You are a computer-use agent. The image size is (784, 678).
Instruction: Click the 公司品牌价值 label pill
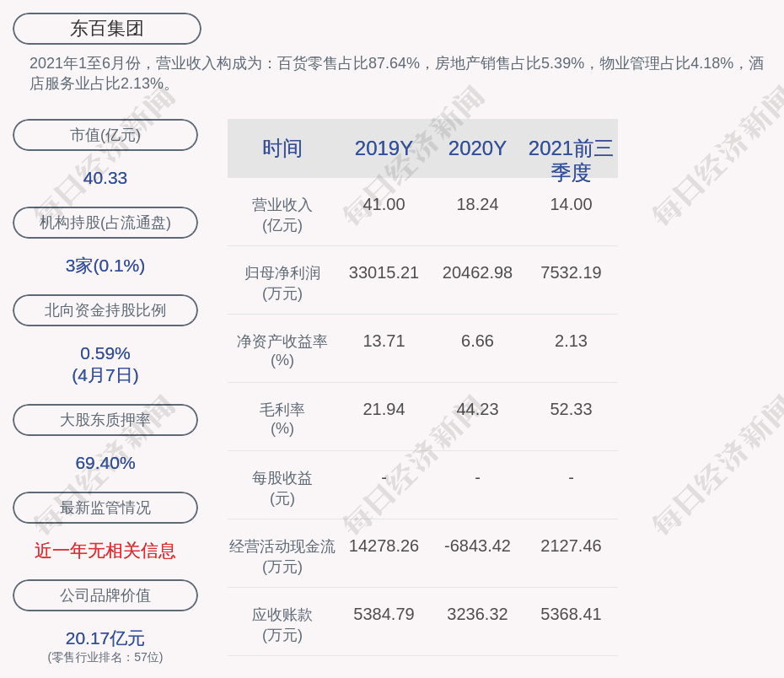pos(105,595)
